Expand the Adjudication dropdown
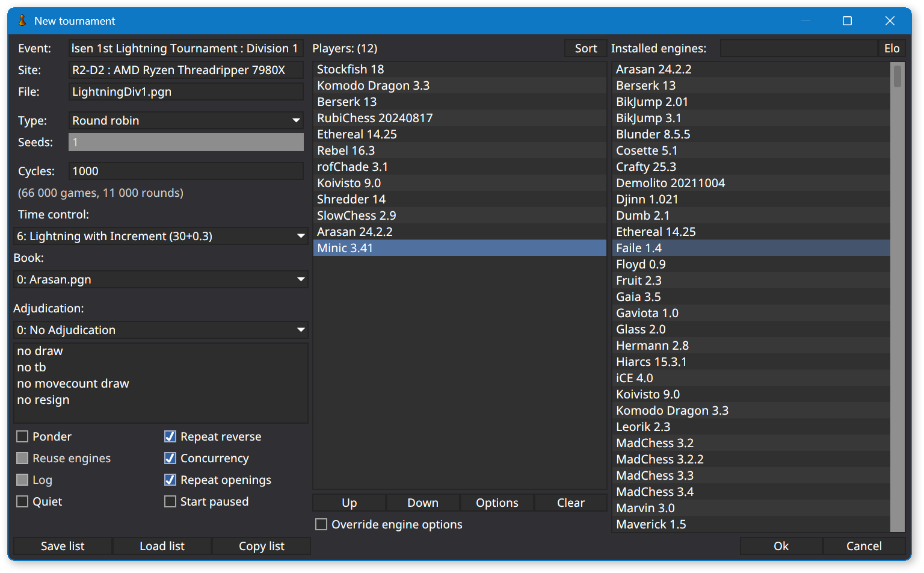Screen dimensions: 924x573 (x=161, y=330)
